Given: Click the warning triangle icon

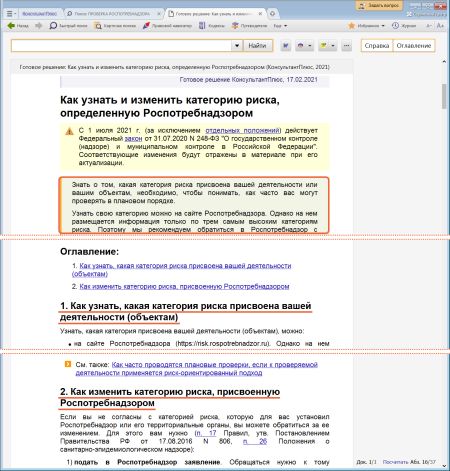Looking at the screenshot, I should [69, 131].
